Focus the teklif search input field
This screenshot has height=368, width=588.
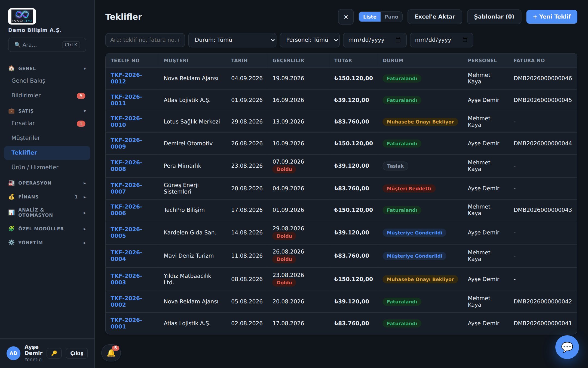145,40
